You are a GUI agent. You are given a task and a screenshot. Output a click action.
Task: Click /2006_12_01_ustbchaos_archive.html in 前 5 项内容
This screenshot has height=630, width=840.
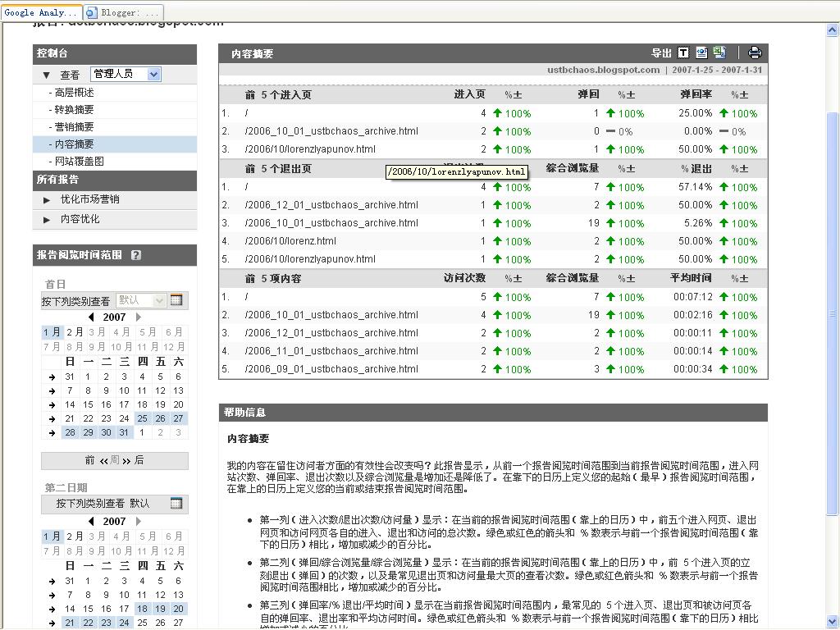331,333
